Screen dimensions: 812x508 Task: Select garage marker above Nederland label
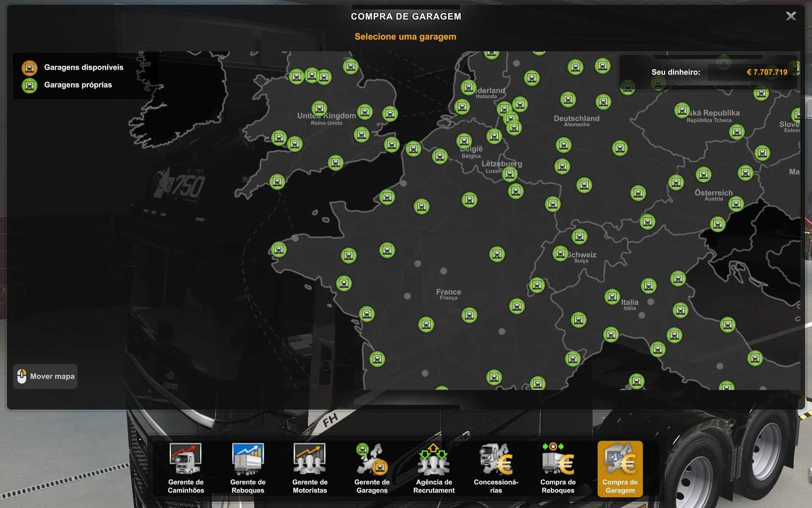coord(468,87)
